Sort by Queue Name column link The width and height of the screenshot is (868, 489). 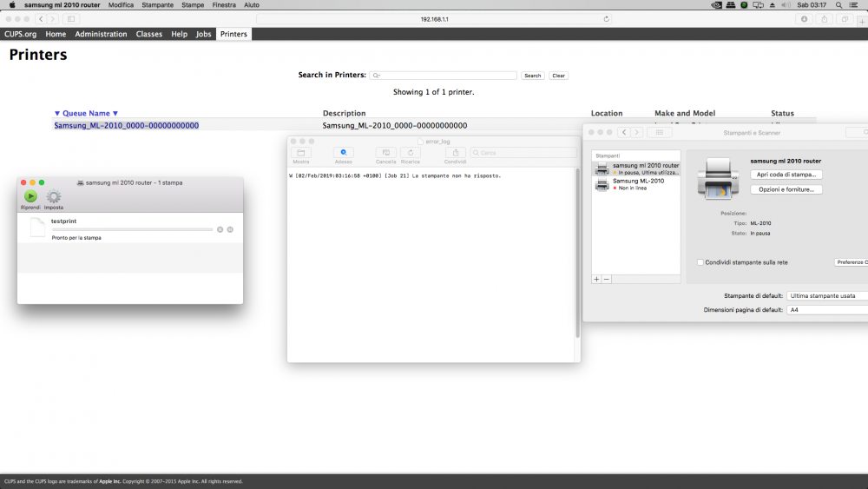click(86, 114)
